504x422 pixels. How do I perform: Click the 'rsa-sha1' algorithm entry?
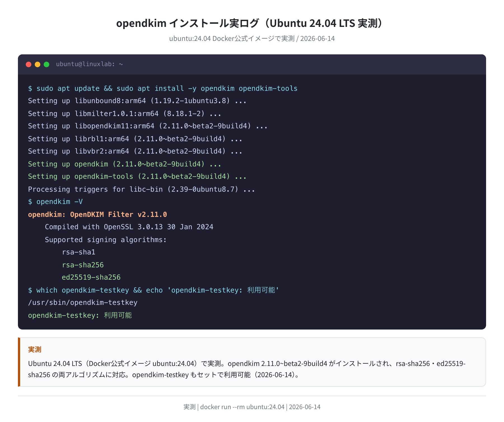click(x=79, y=252)
